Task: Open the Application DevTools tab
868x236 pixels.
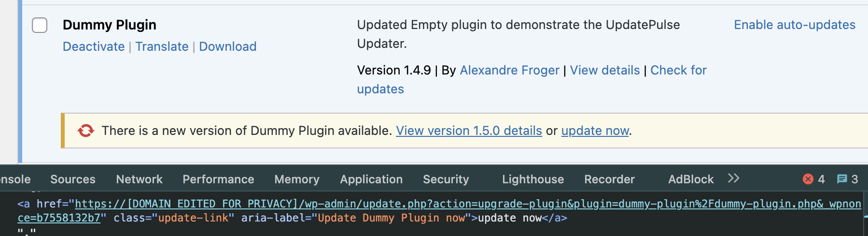Action: click(371, 179)
